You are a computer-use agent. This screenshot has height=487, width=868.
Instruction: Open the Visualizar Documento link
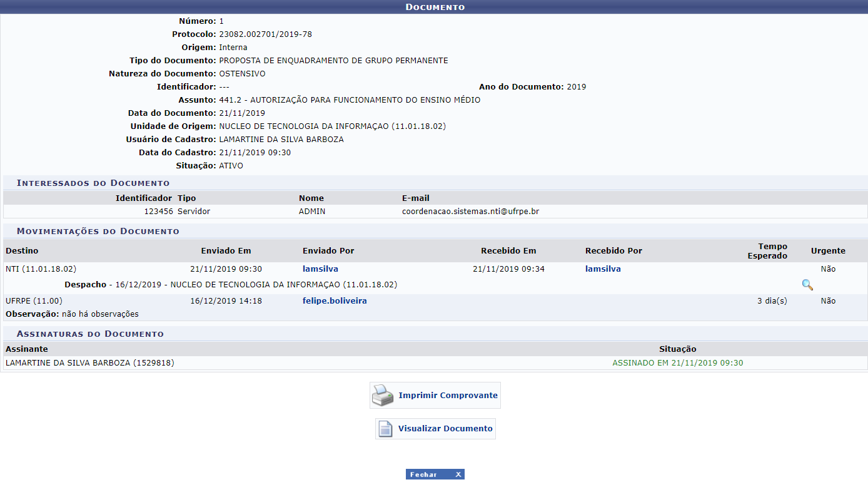445,429
